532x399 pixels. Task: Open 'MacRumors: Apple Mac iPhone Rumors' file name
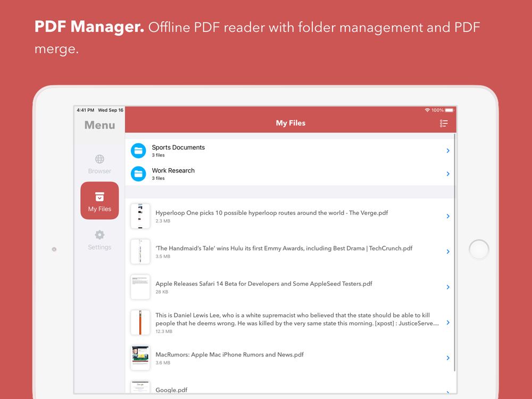coord(229,354)
